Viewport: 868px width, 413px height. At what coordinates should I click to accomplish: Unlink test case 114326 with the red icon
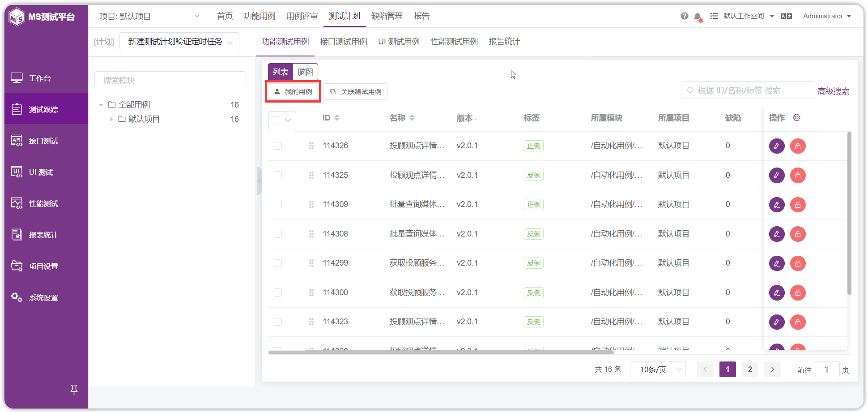coord(798,146)
